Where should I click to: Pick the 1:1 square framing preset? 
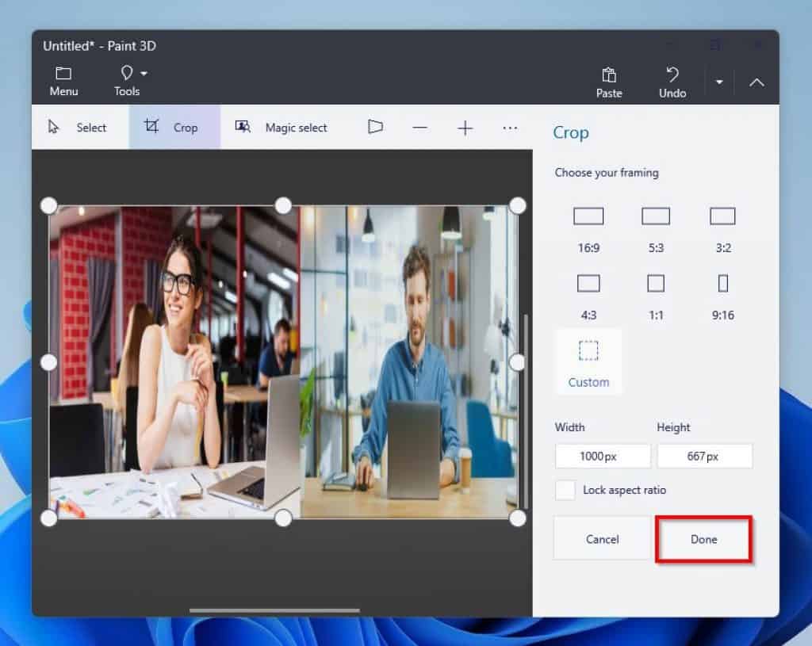[656, 297]
